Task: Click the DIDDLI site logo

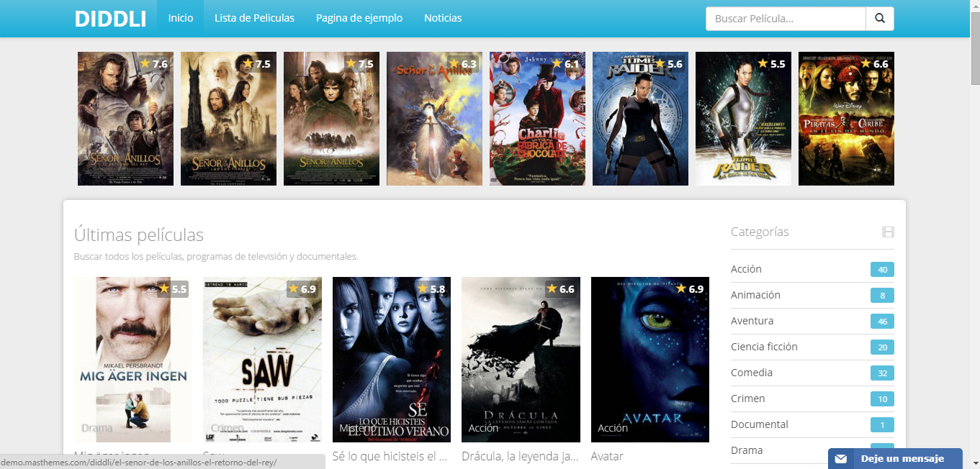Action: 110,19
